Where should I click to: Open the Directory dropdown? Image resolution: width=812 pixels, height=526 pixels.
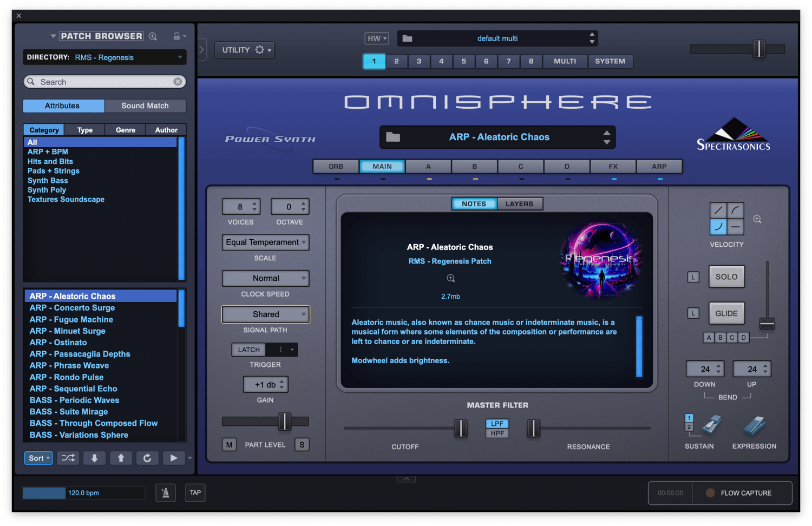tap(104, 57)
